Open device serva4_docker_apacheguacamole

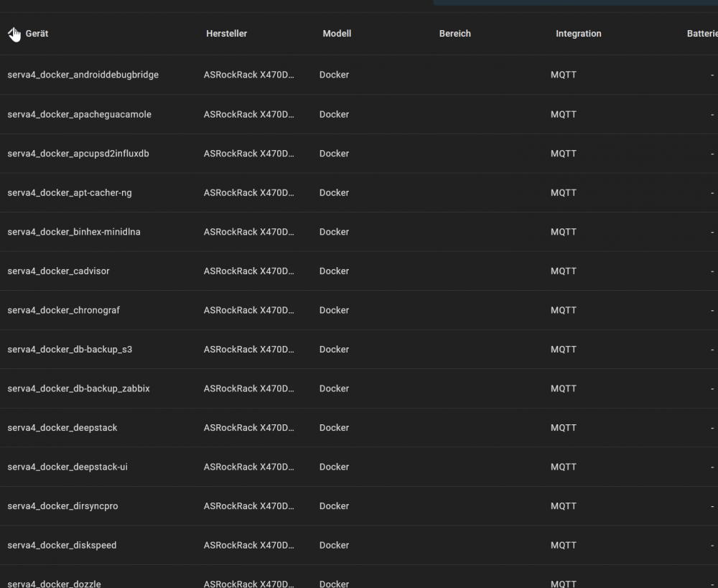pos(79,114)
